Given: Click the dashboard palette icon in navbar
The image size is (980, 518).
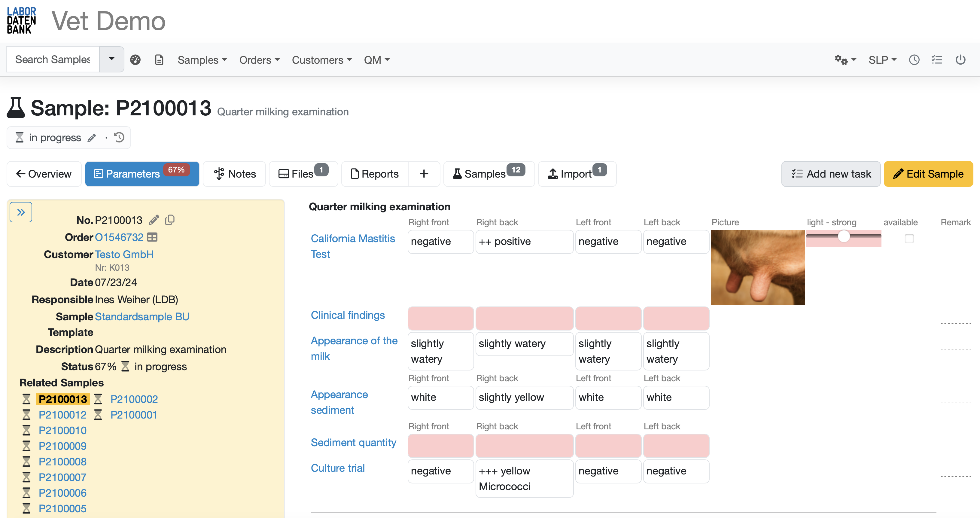Looking at the screenshot, I should tap(135, 60).
